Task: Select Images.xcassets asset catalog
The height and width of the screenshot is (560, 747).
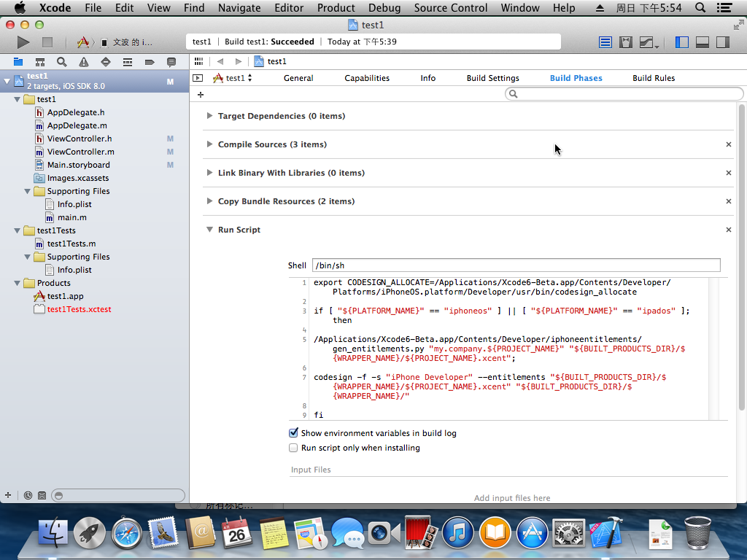Action: [x=77, y=178]
